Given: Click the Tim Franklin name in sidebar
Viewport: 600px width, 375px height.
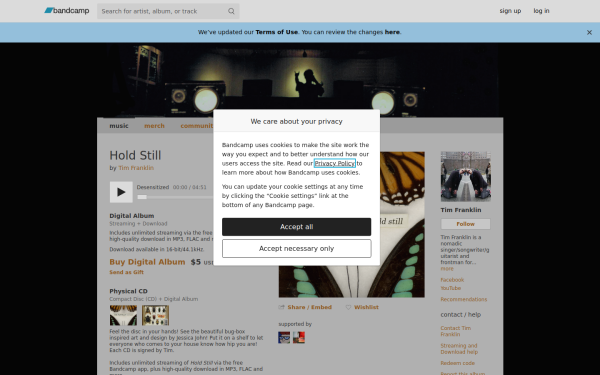Looking at the screenshot, I should coord(461,210).
